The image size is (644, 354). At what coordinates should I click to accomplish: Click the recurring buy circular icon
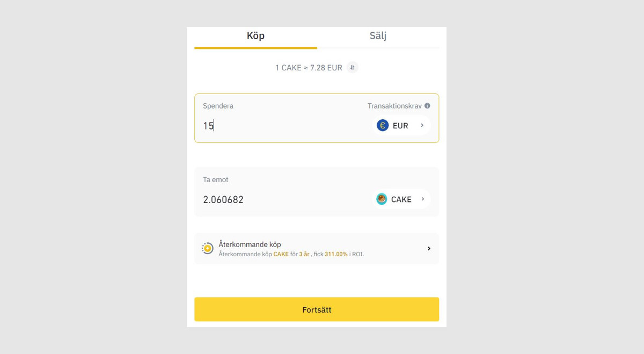(207, 248)
